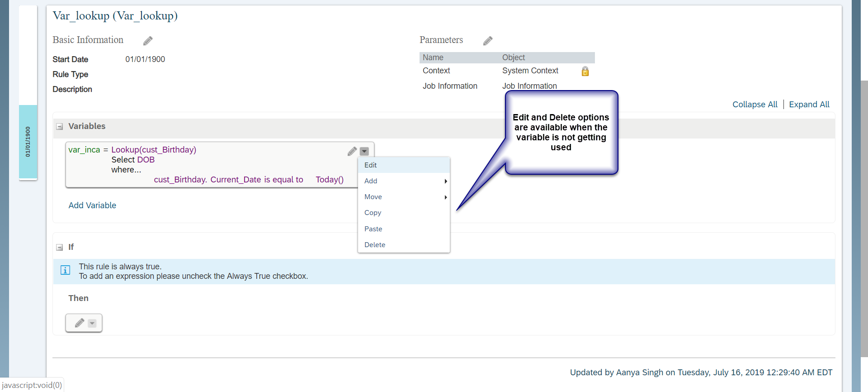Image resolution: width=868 pixels, height=392 pixels.
Task: Click the Variables section heading
Action: pos(87,126)
